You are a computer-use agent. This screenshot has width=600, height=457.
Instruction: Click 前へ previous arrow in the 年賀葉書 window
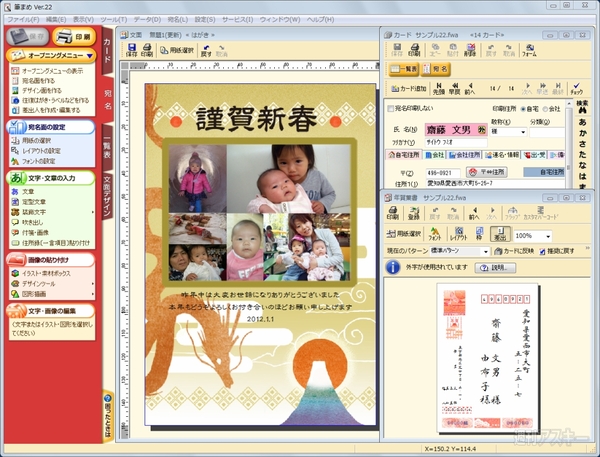(474, 213)
